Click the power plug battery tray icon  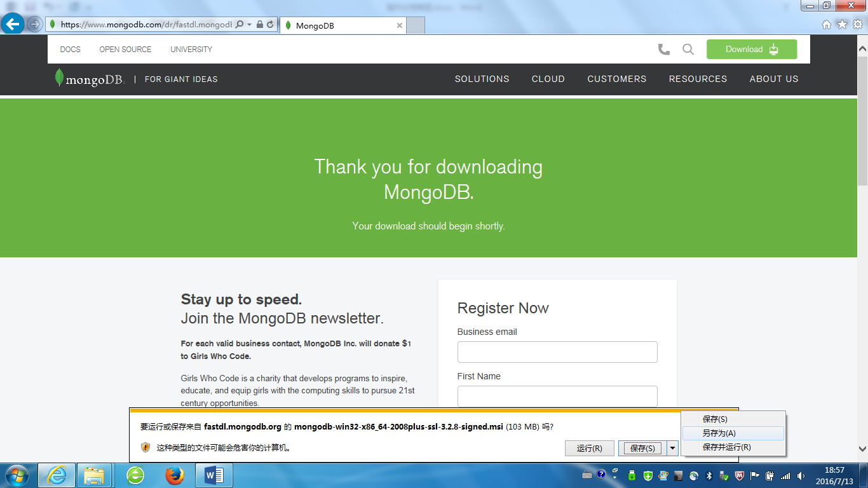click(770, 475)
